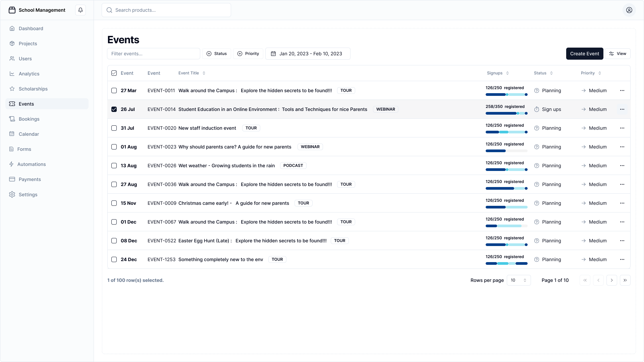Open the Automations section

[x=32, y=164]
